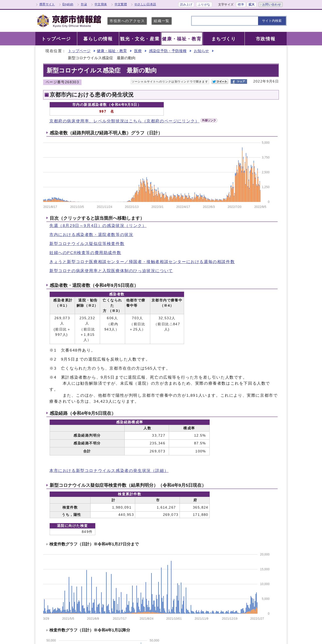
Task: Open 暮らしの情報 navigation tab
Action: click(98, 39)
